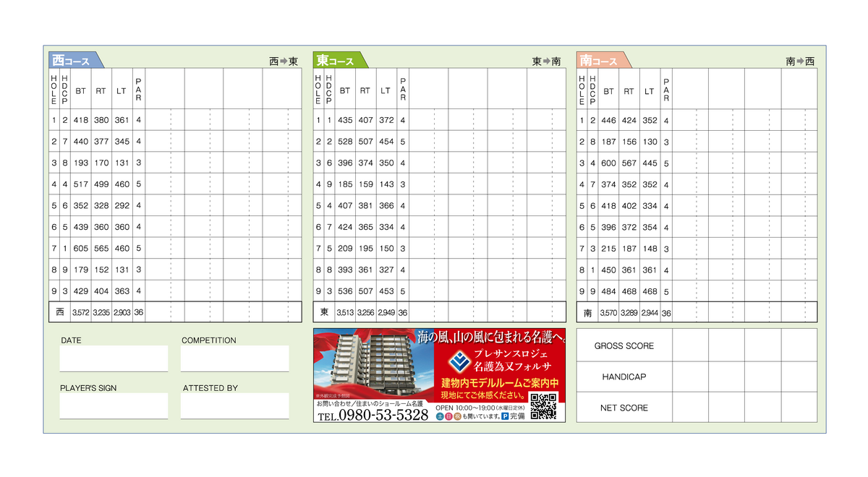This screenshot has height=477, width=868.
Task: Click the phone number TEL.0980-53-5328
Action: coord(373,416)
